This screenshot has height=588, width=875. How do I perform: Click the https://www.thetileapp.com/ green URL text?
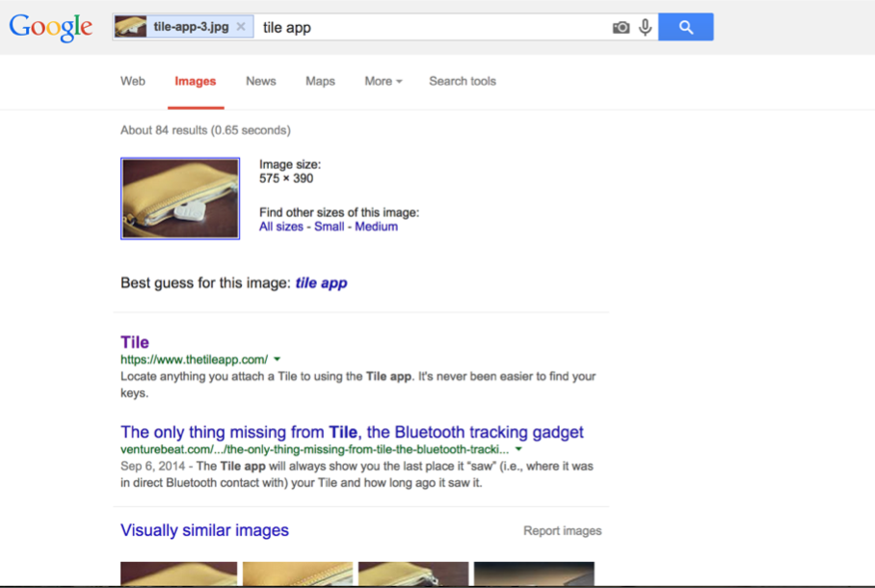tap(195, 360)
